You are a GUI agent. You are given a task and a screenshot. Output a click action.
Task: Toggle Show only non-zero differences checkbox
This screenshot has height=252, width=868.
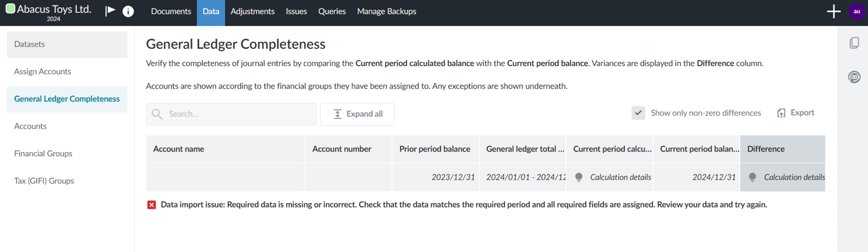click(639, 113)
